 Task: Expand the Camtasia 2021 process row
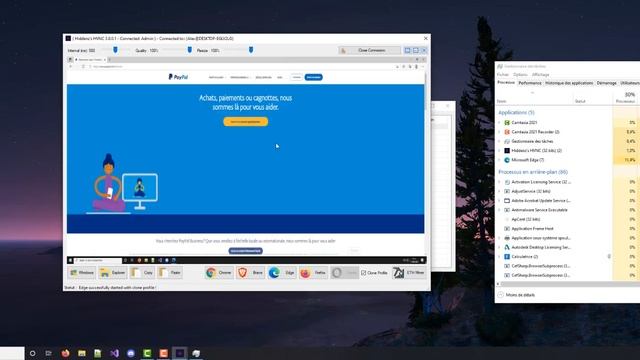click(500, 122)
